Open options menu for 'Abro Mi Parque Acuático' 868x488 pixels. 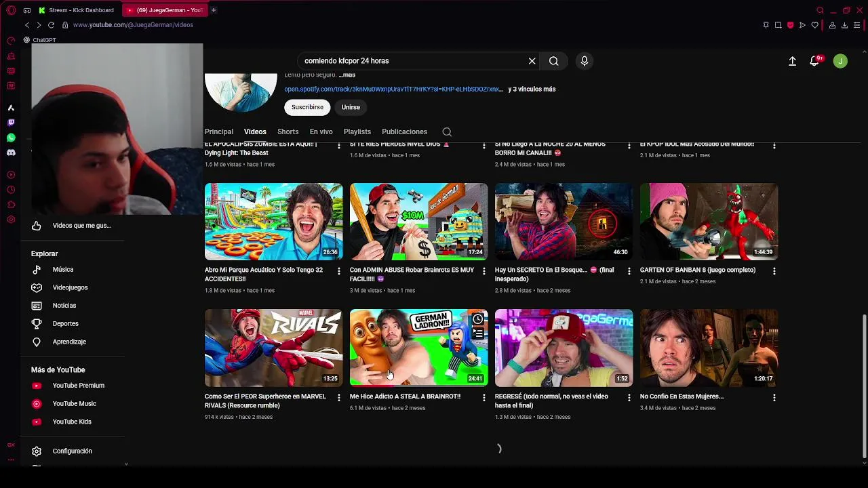pyautogui.click(x=339, y=271)
